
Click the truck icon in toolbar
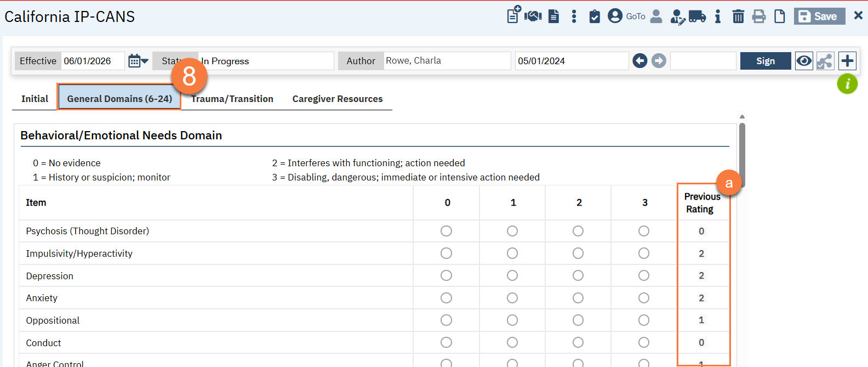[697, 16]
